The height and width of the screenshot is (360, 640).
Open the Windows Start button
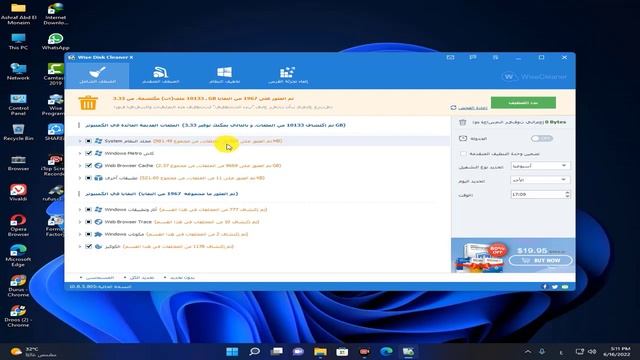pos(232,351)
